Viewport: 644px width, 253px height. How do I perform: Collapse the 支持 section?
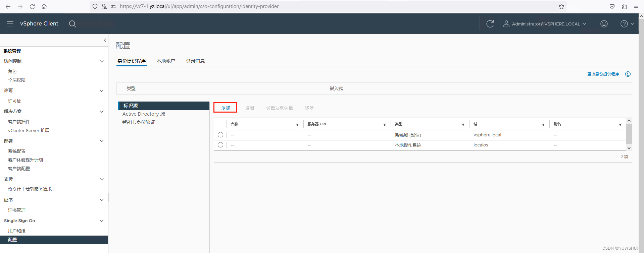[102, 179]
